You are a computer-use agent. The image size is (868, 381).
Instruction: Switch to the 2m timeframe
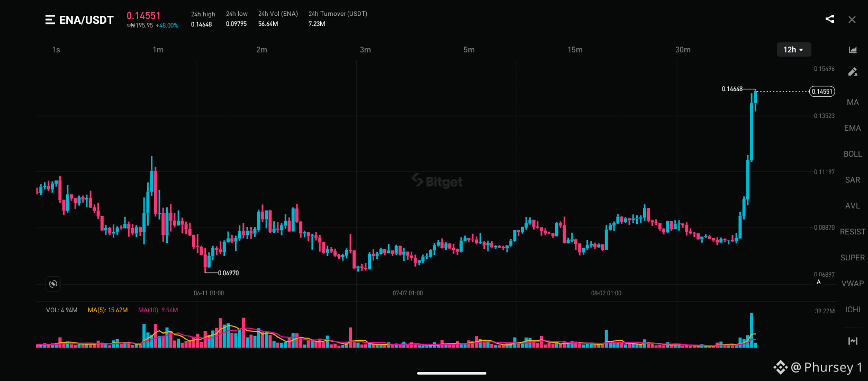coord(262,50)
